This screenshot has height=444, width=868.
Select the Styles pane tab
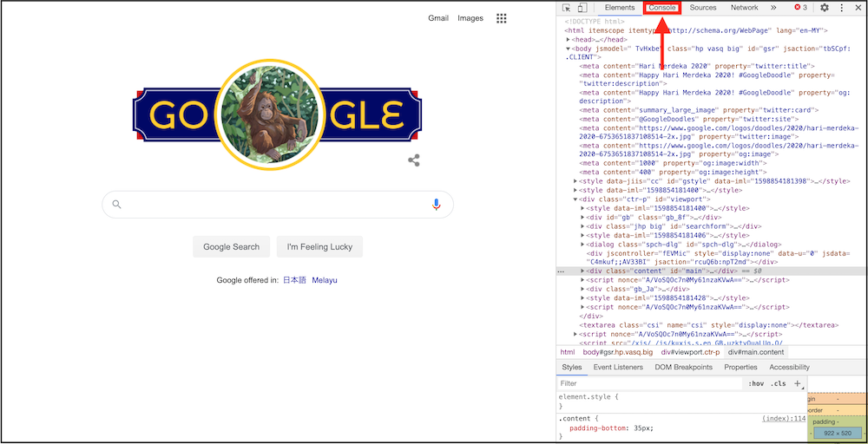pos(572,367)
